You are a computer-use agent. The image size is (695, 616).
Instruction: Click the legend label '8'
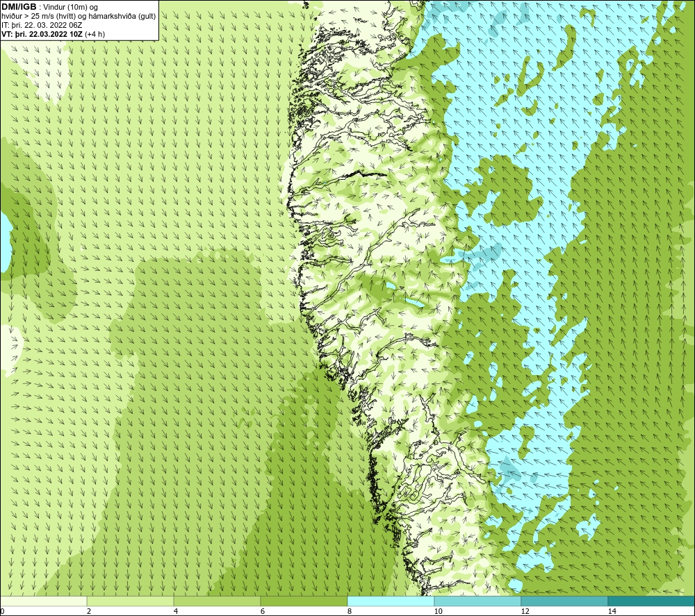tap(350, 612)
